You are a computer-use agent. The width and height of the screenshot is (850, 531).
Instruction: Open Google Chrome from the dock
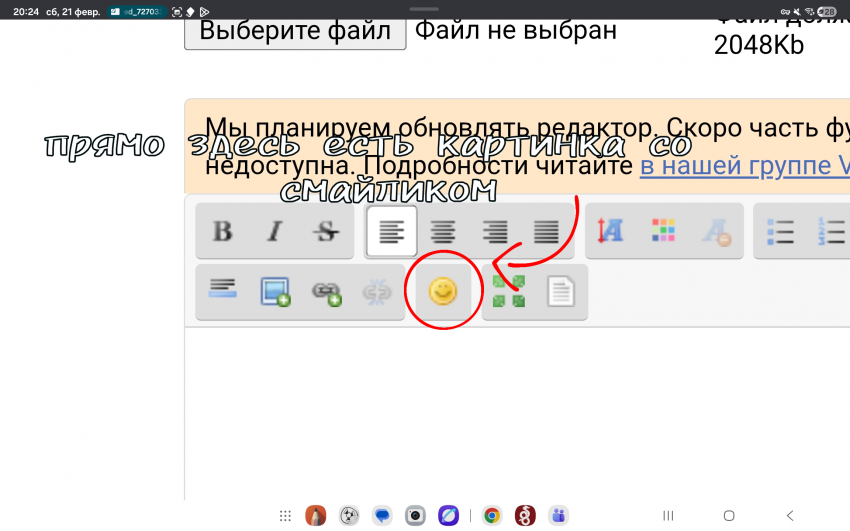point(492,515)
